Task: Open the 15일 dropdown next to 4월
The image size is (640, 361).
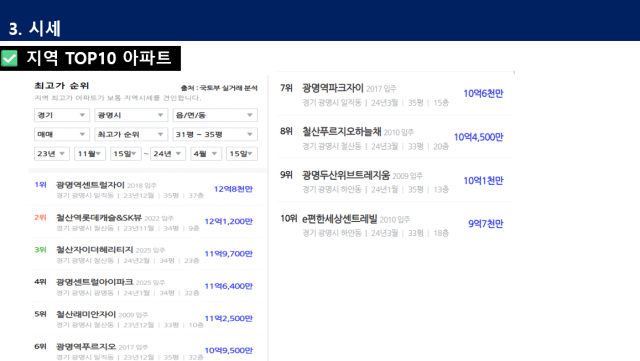Action: (x=242, y=154)
